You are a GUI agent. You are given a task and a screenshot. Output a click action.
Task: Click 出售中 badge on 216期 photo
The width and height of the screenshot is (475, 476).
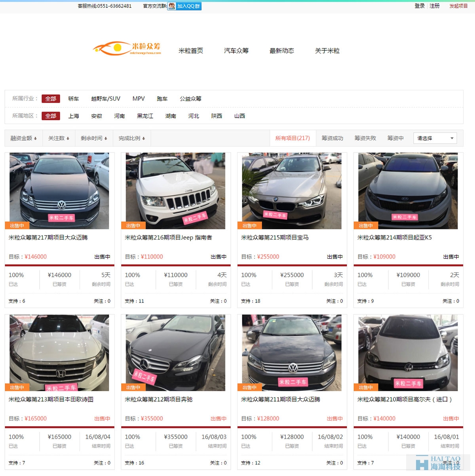133,225
